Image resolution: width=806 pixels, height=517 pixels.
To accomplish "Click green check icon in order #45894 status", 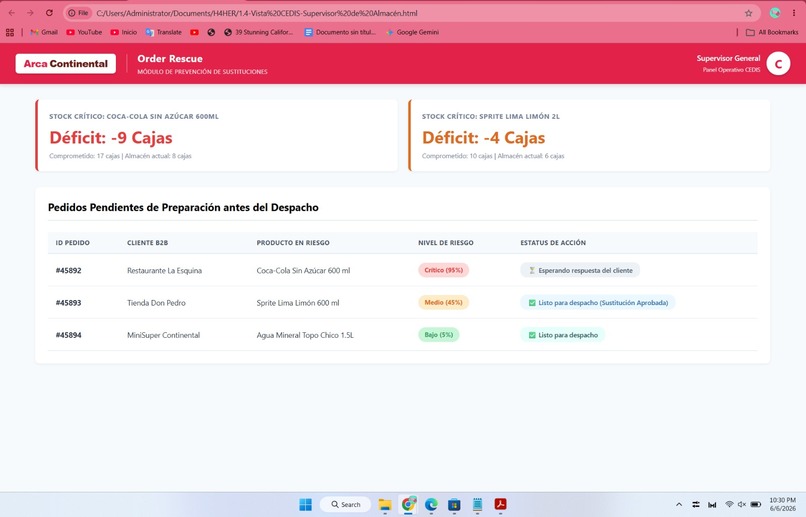I will point(532,335).
